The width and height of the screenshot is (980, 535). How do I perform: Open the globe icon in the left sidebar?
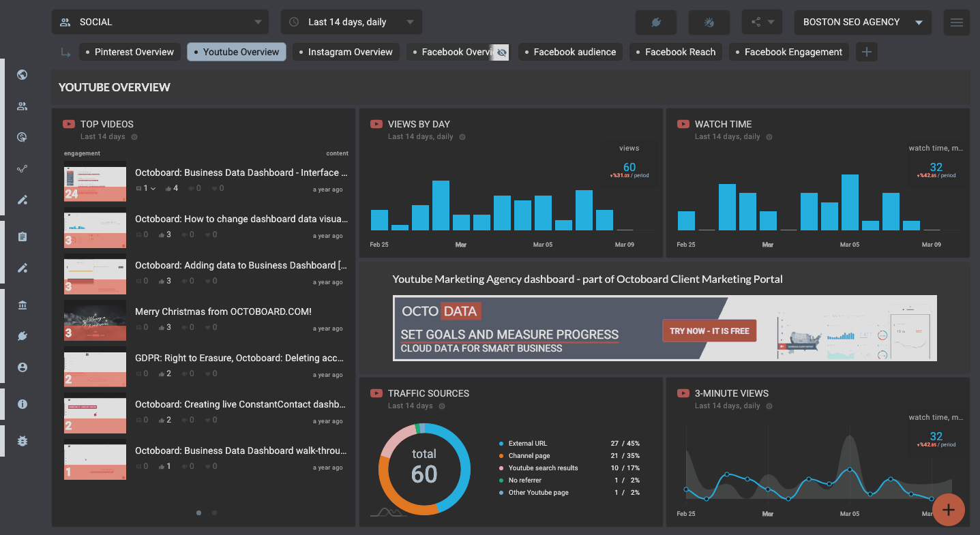click(22, 75)
